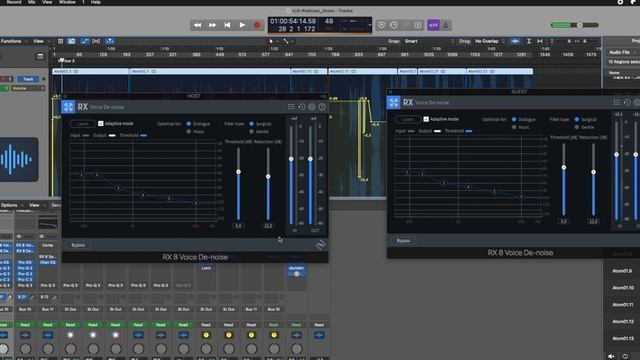Open history icon in GUEST RX plugin header
The image size is (640, 360).
pos(627,102)
